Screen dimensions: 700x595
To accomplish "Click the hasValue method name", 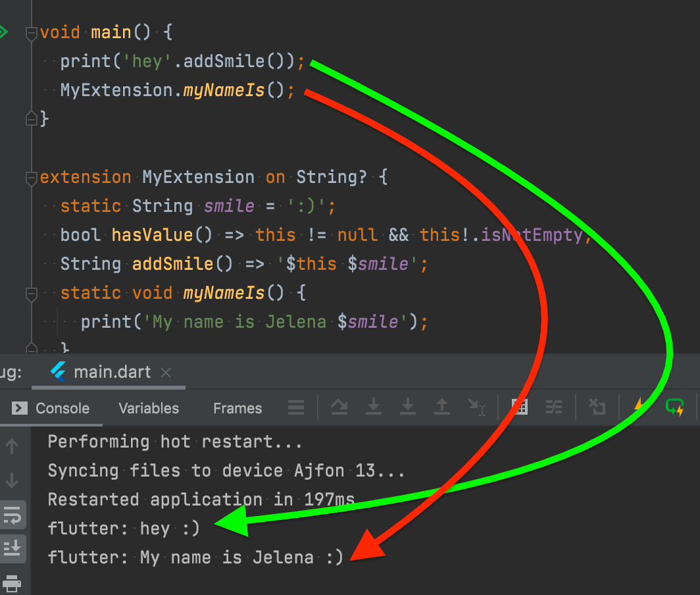I will pos(152,235).
